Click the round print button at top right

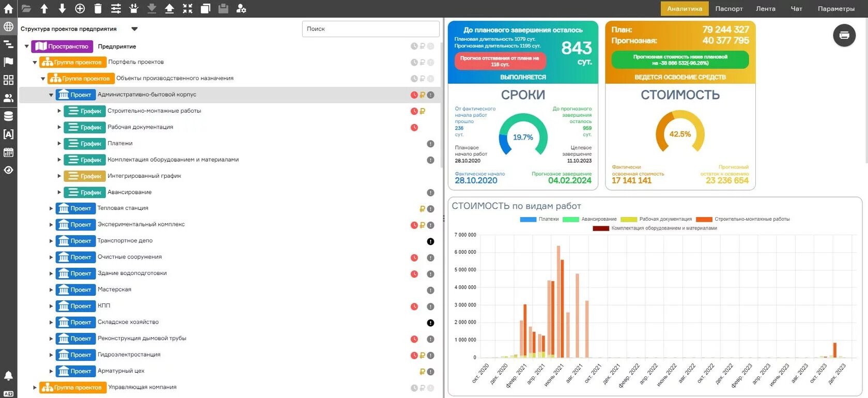[844, 35]
